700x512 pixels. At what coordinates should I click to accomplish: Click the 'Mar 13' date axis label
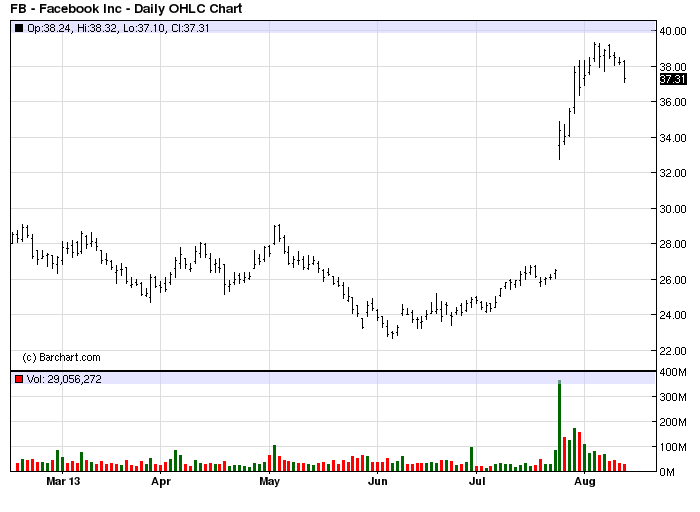(x=63, y=481)
